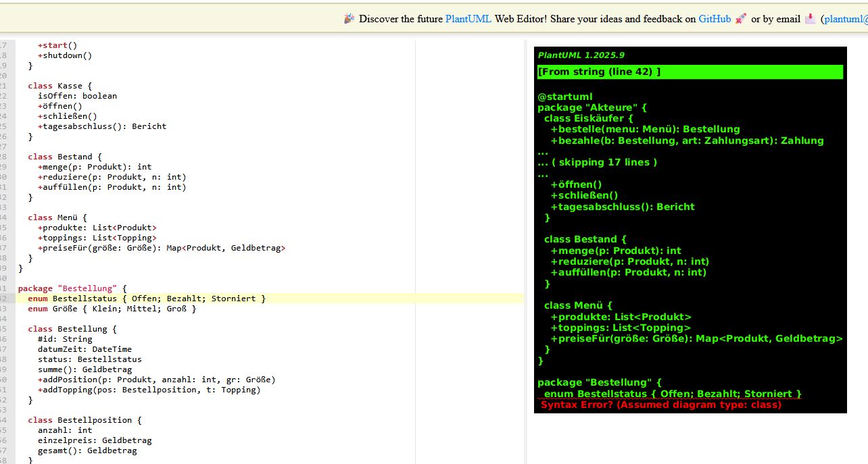Click the red Syntax Error message in preview

point(660,405)
